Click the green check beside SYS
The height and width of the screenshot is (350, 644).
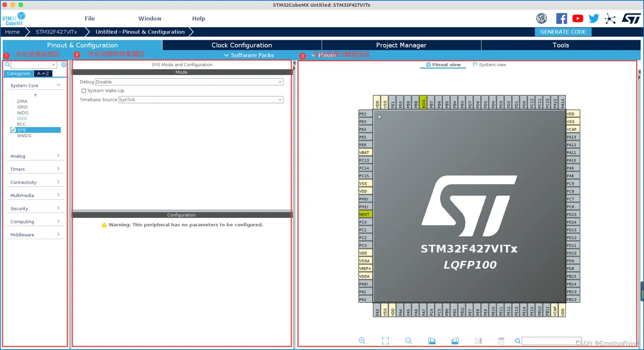pyautogui.click(x=13, y=130)
